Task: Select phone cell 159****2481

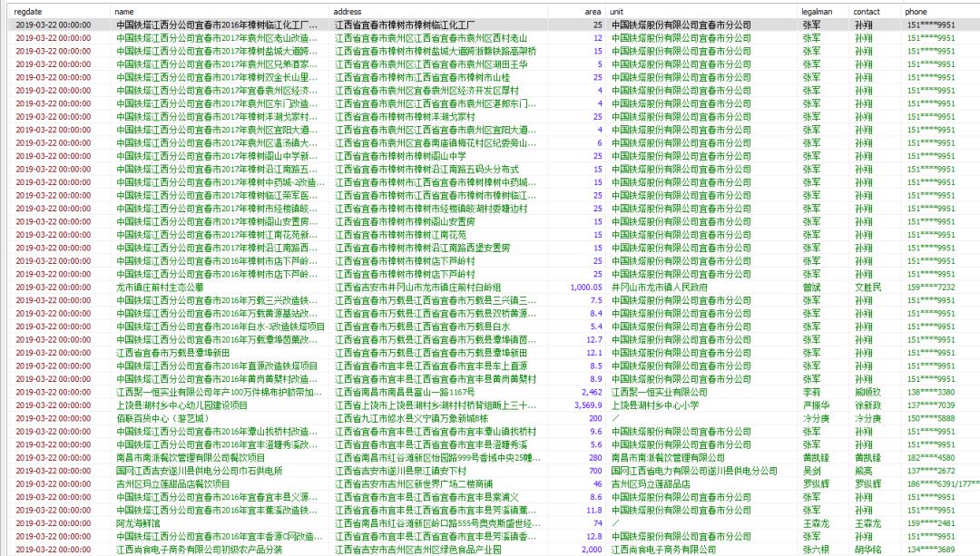Action: pos(931,523)
